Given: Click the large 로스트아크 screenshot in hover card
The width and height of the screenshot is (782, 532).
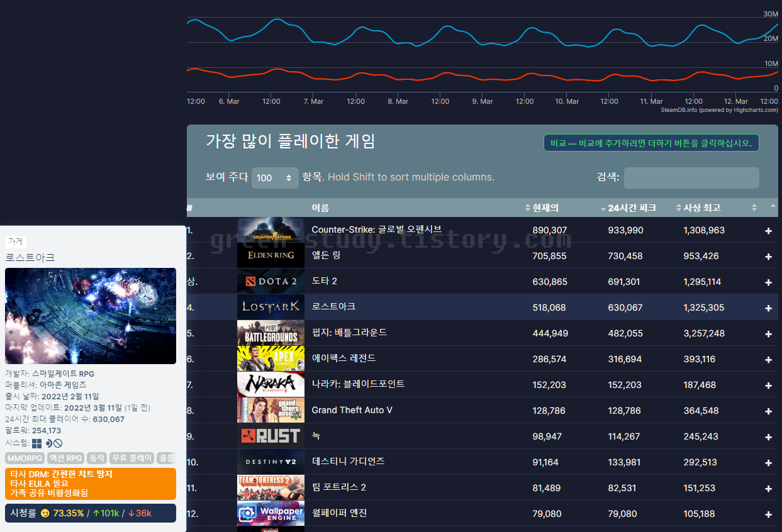Looking at the screenshot, I should pos(91,316).
